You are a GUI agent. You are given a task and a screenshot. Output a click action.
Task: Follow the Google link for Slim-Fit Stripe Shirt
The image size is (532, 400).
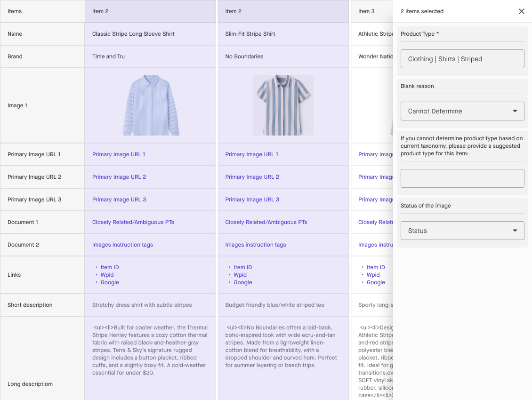point(242,282)
